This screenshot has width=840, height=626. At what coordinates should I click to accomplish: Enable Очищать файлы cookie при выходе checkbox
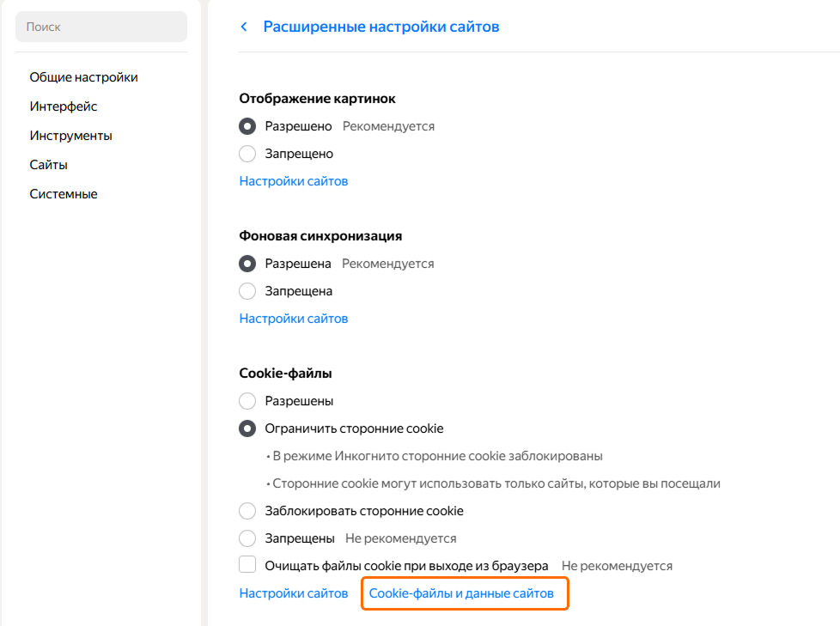247,566
